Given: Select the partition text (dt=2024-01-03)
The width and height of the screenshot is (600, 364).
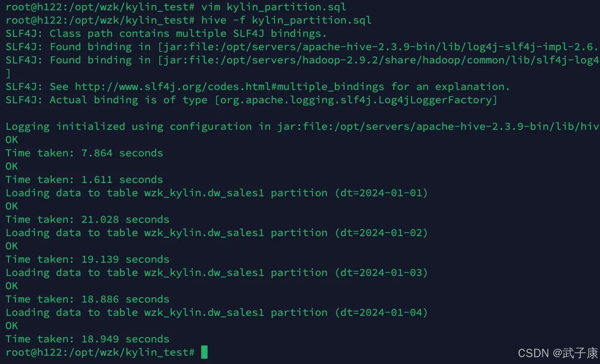Looking at the screenshot, I should coord(381,273).
